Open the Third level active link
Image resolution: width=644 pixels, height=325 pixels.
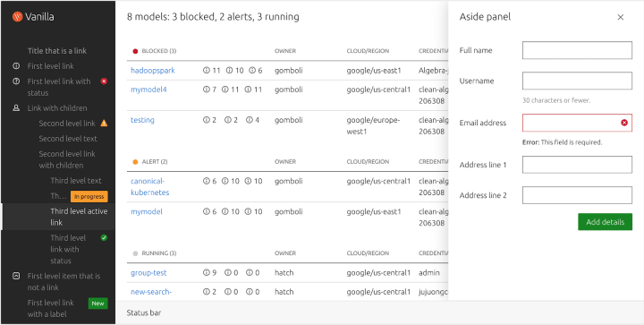pos(79,217)
